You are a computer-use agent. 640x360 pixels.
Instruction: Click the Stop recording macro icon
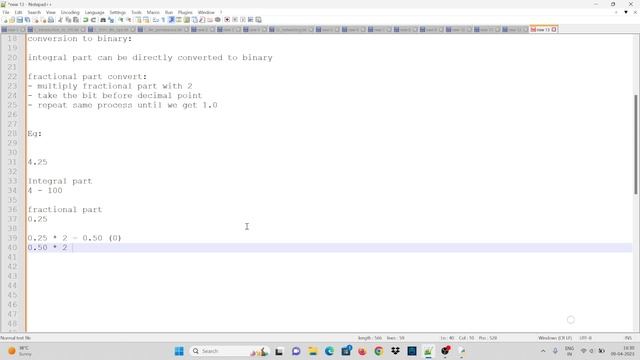tap(235, 20)
